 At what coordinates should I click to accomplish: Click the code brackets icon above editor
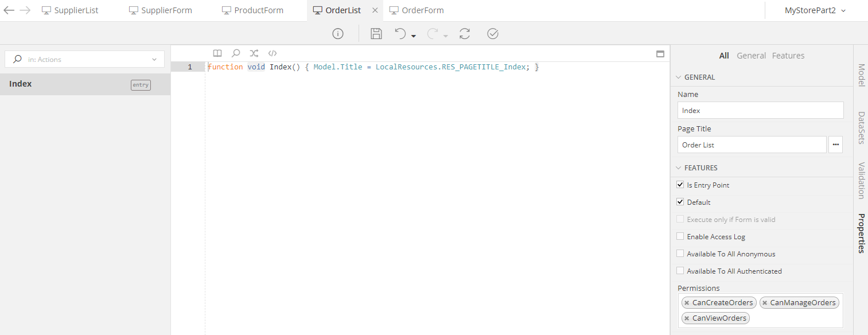click(x=273, y=53)
